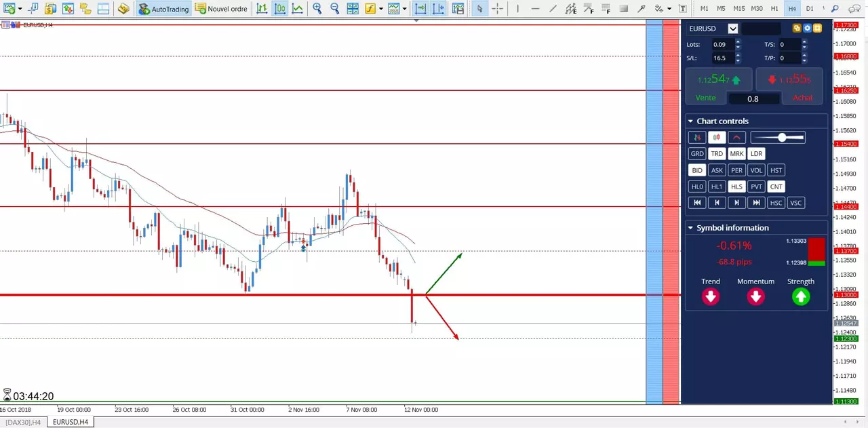The height and width of the screenshot is (428, 868).
Task: Collapse the Symbol information section
Action: click(x=690, y=228)
